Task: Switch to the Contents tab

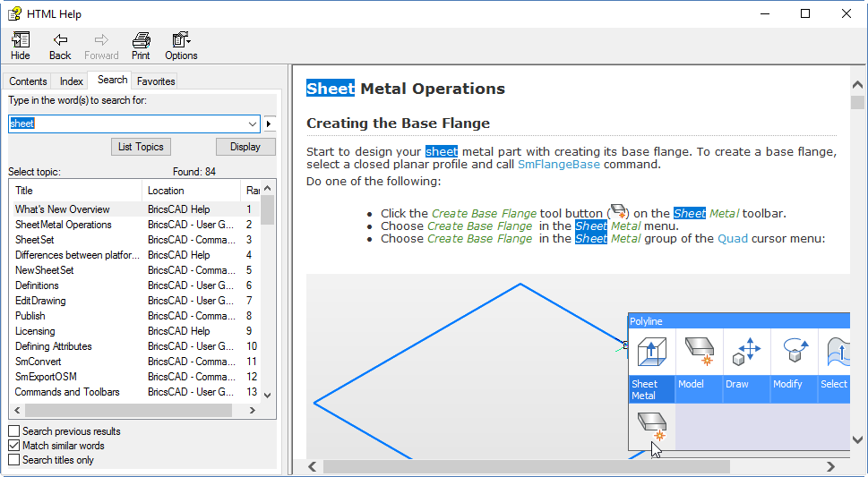Action: click(28, 81)
